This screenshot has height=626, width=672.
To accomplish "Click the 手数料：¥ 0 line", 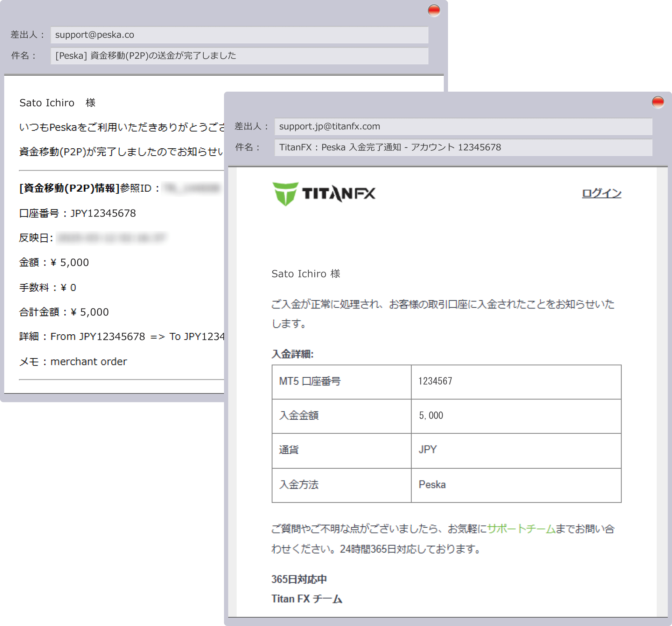I will coord(48,287).
